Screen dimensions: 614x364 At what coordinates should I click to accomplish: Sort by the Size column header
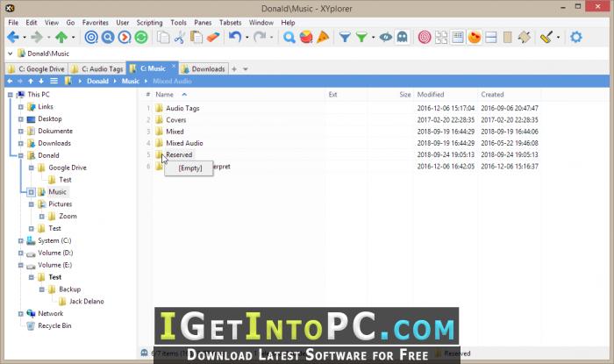tap(405, 95)
